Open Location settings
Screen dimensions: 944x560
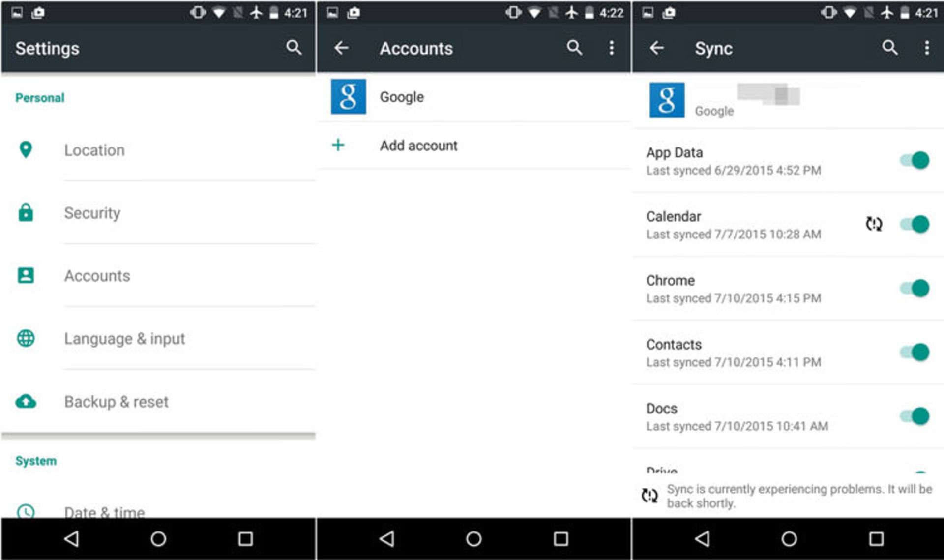point(158,150)
